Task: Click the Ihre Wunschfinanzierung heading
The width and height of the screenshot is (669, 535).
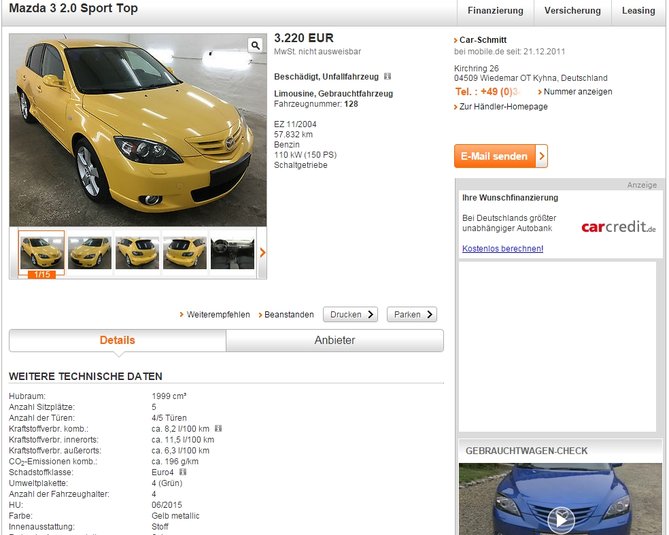Action: 510,198
